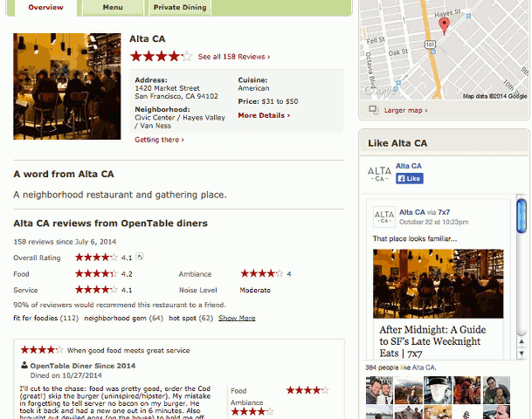Click the Overall Rating info icon
The image size is (532, 419).
click(140, 257)
